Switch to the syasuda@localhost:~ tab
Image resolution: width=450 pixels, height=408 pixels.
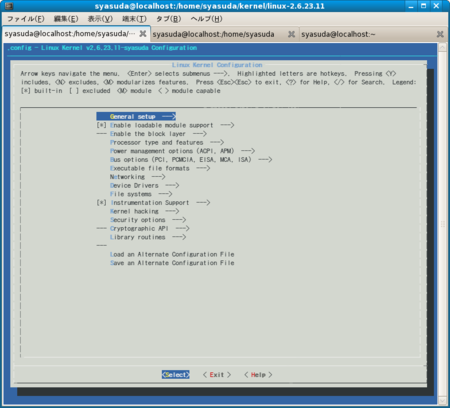pyautogui.click(x=338, y=34)
